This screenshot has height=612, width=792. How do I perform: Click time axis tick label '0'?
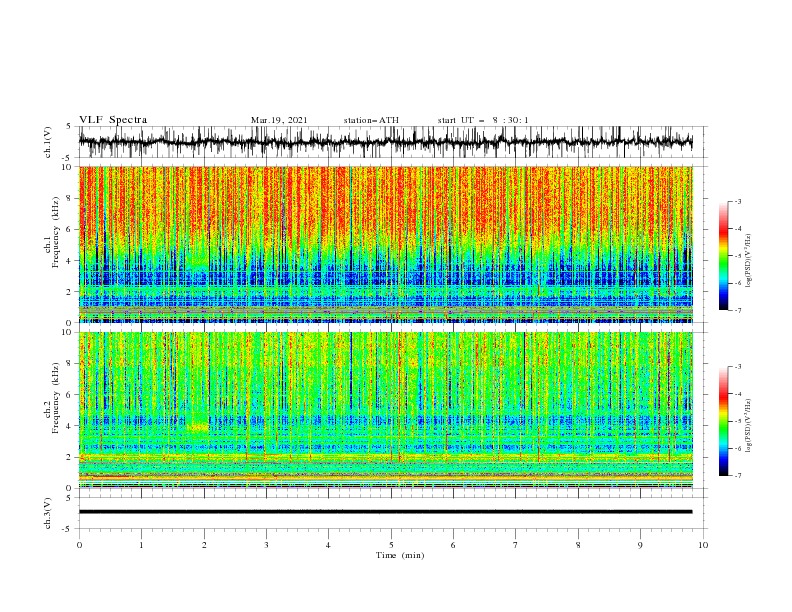[x=79, y=545]
